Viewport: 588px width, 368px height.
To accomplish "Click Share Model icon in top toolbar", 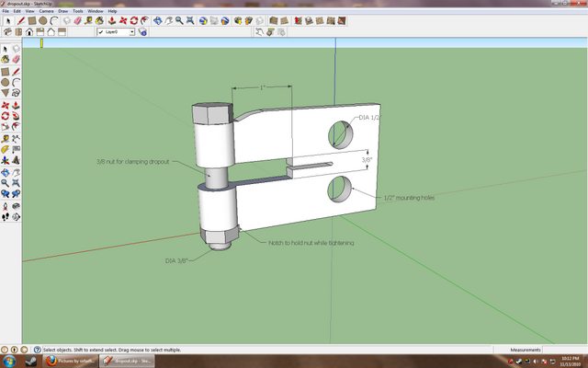I will pyautogui.click(x=248, y=20).
